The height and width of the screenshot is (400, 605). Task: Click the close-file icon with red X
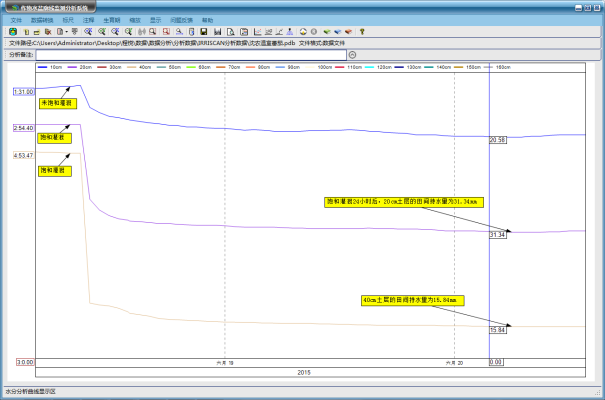[48, 32]
